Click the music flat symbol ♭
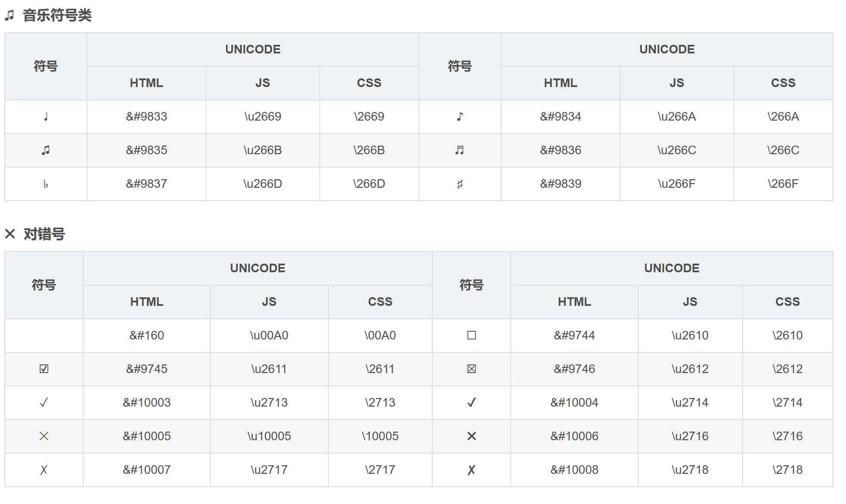The width and height of the screenshot is (846, 504). pyautogui.click(x=46, y=184)
